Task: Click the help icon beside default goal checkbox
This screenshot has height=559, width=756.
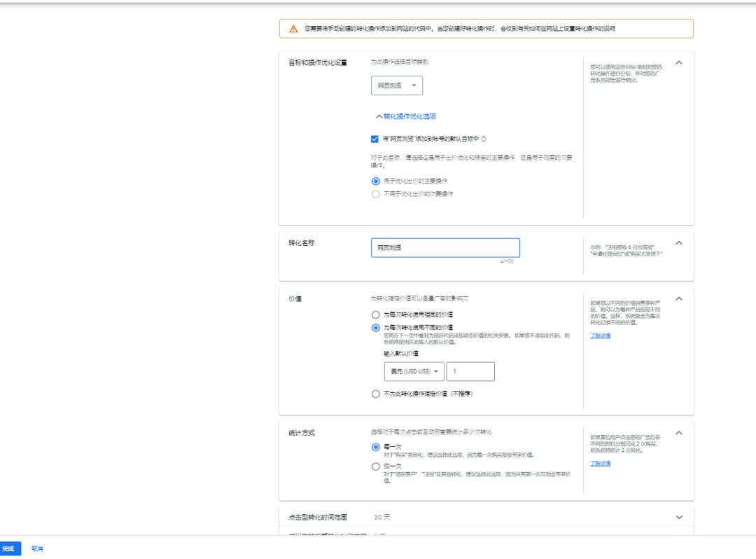Action: (x=484, y=139)
